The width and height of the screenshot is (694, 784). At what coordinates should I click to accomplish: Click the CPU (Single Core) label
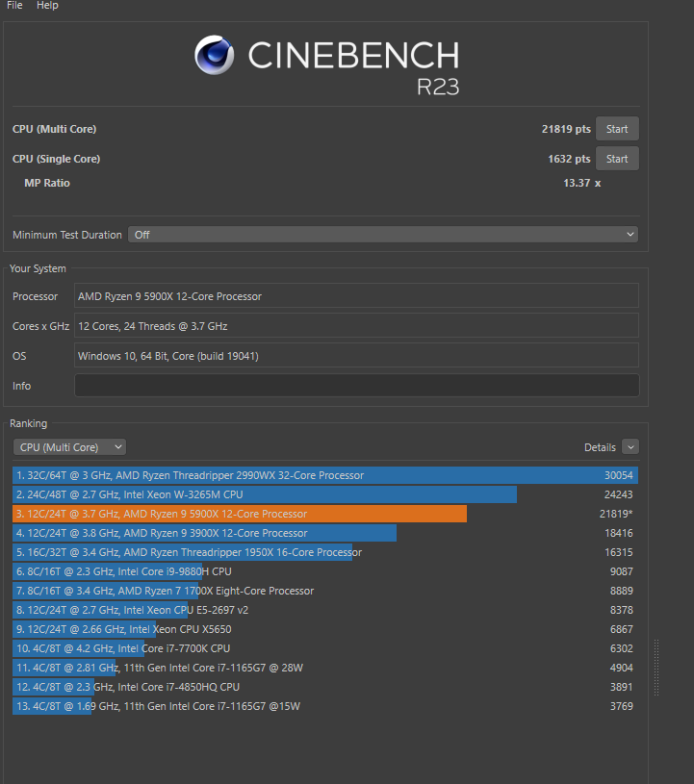pos(56,159)
